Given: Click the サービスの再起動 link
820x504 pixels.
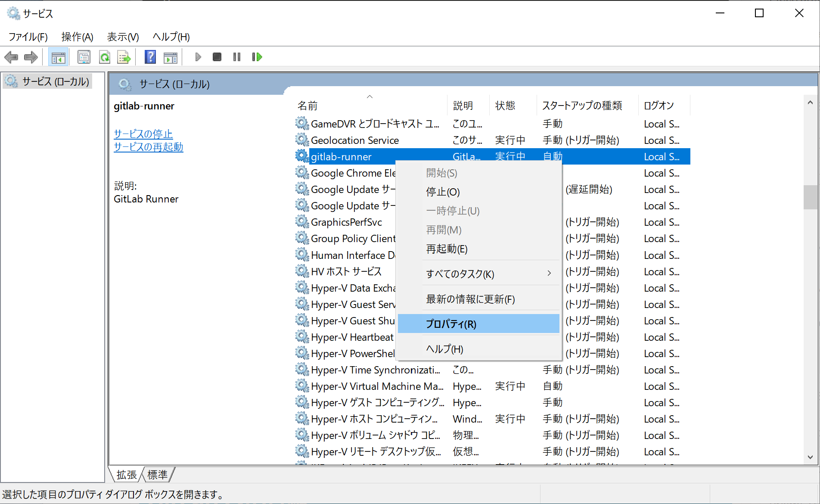Looking at the screenshot, I should 148,147.
